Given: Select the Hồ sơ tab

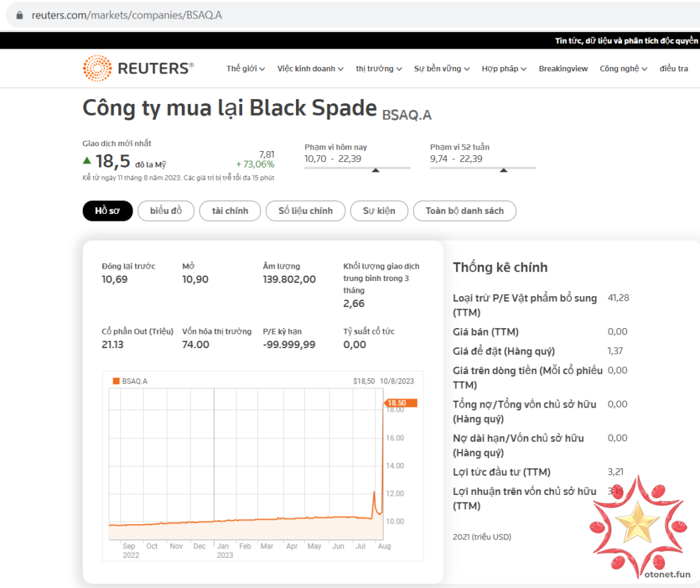Looking at the screenshot, I should point(107,211).
